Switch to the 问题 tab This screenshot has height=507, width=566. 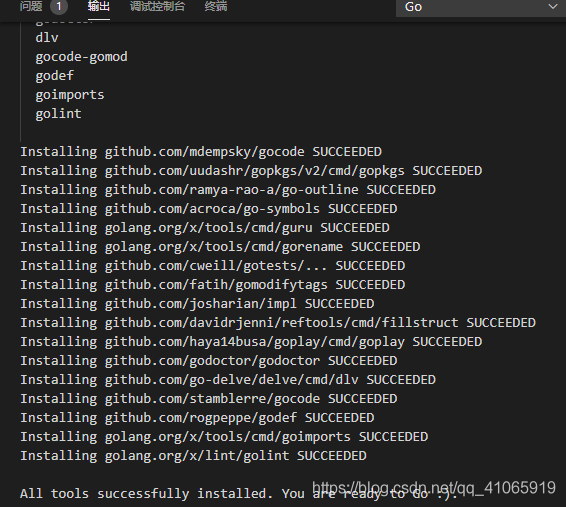click(31, 6)
